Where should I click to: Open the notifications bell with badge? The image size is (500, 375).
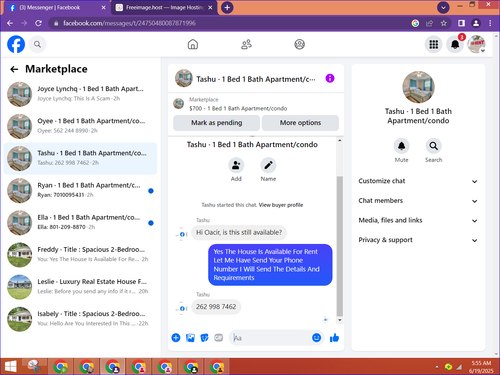pyautogui.click(x=455, y=44)
